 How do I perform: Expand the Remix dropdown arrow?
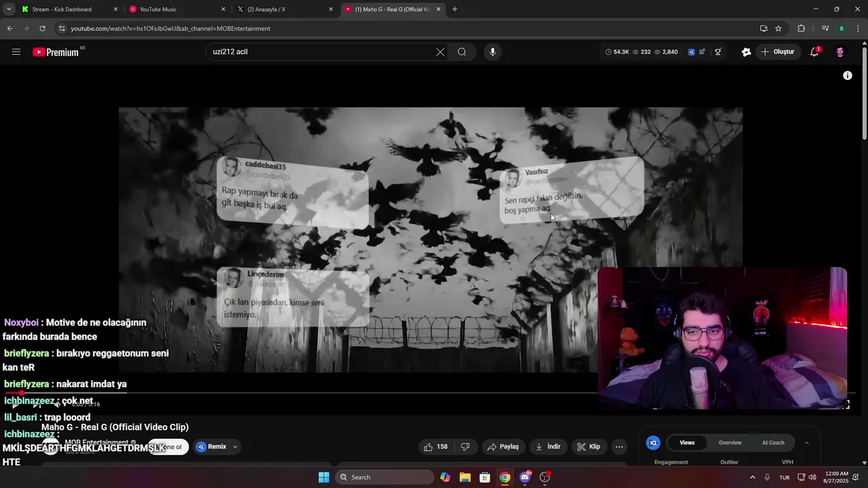[x=235, y=447]
